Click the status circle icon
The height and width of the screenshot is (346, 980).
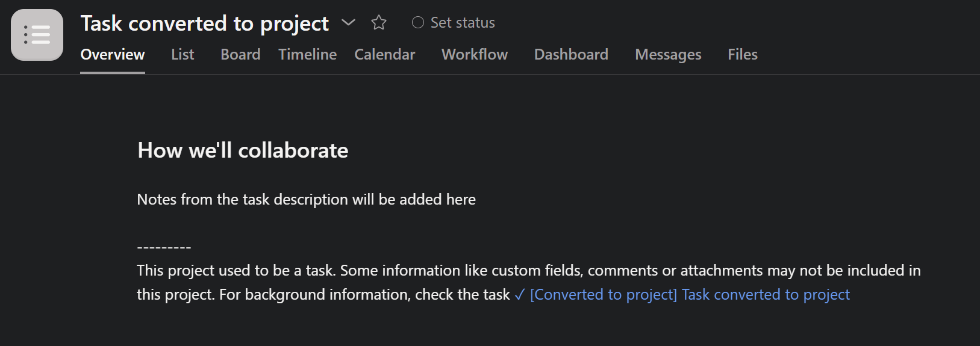click(418, 23)
